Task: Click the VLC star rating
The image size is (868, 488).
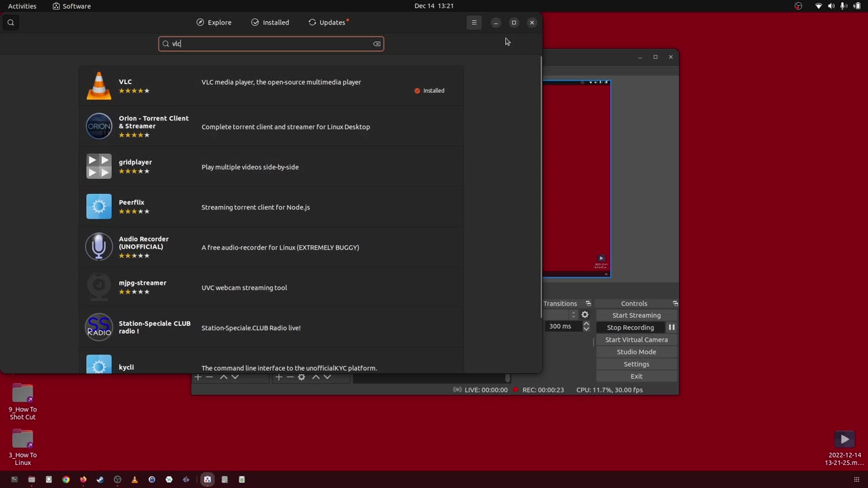Action: [x=134, y=91]
